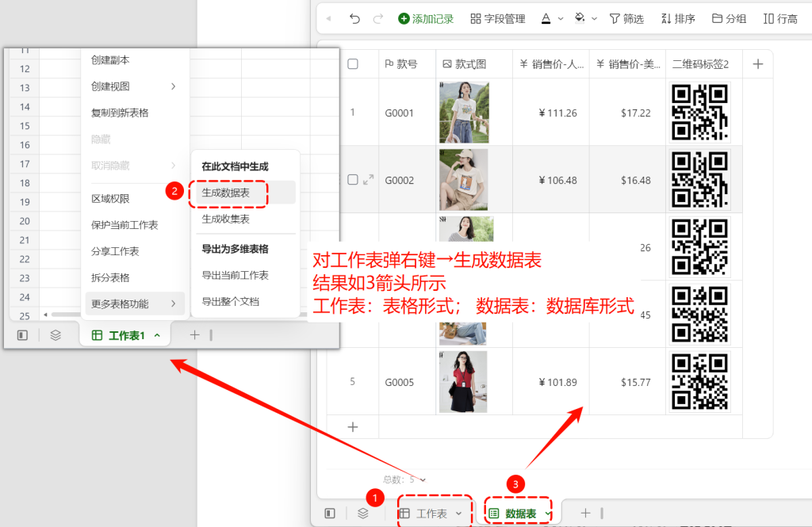The image size is (812, 527).
Task: Open the G0001 style photo thumbnail
Action: point(464,113)
